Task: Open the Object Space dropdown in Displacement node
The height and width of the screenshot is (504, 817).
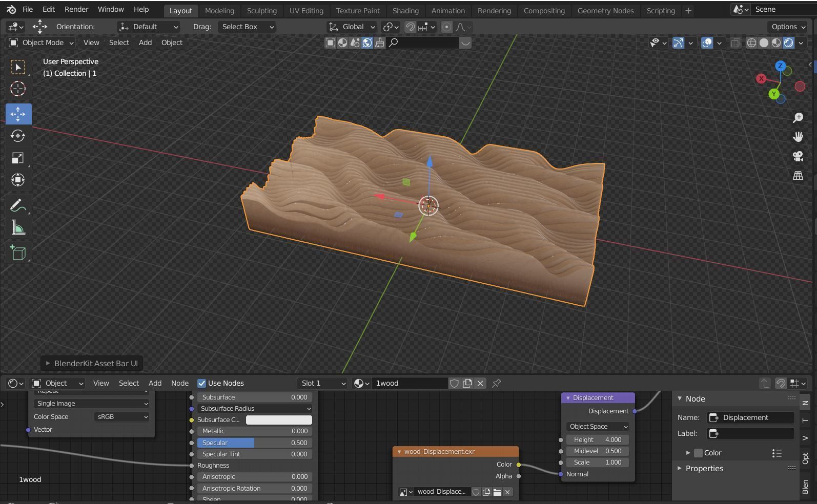Action: click(598, 427)
